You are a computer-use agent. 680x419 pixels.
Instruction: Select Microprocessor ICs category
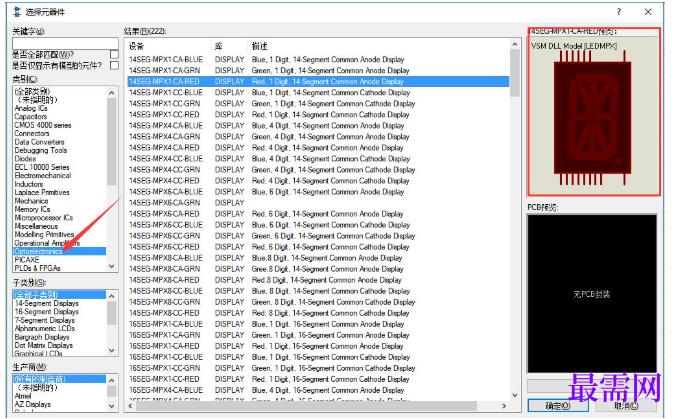tap(44, 217)
